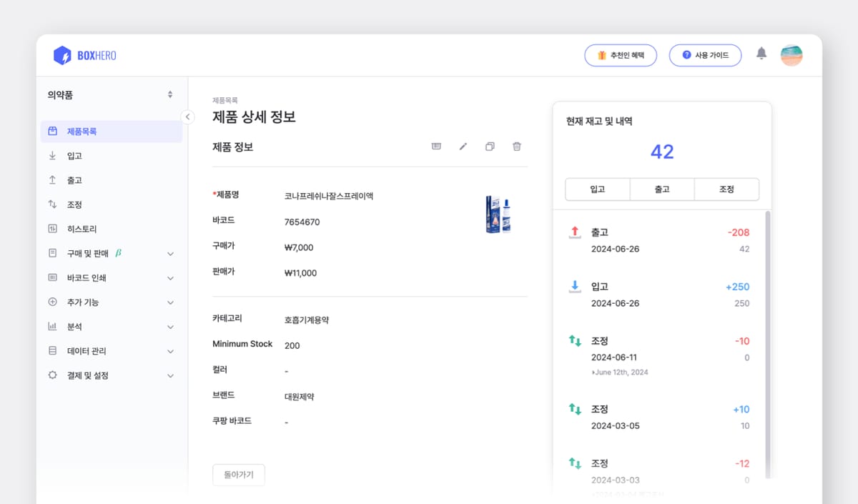Image resolution: width=858 pixels, height=504 pixels.
Task: Open the 의약품 team selector dropdown
Action: 170,94
